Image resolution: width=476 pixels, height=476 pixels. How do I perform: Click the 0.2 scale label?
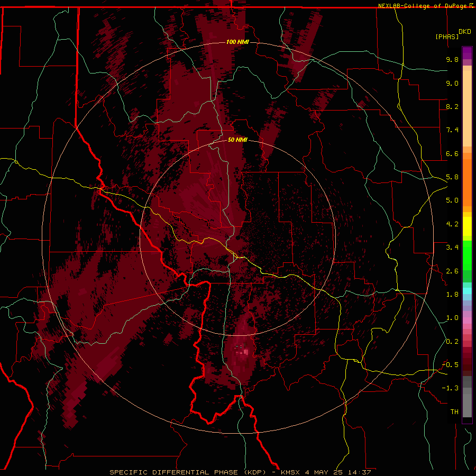[x=452, y=342]
